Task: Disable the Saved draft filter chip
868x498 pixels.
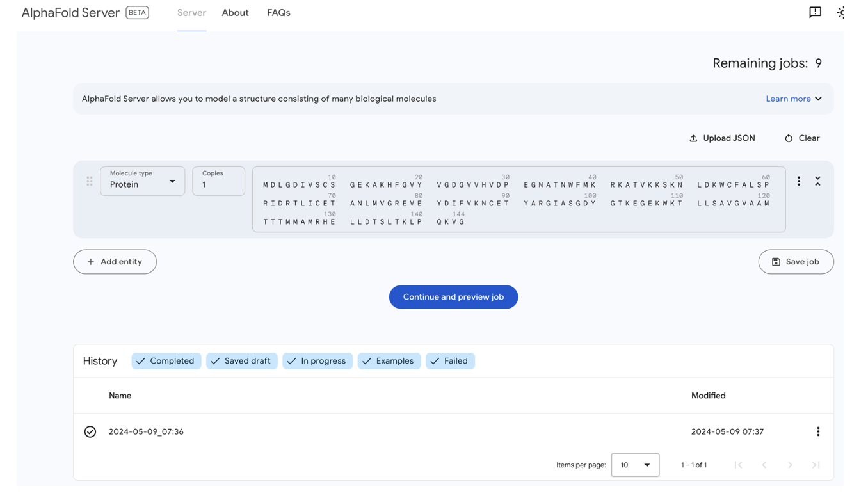Action: pyautogui.click(x=241, y=360)
